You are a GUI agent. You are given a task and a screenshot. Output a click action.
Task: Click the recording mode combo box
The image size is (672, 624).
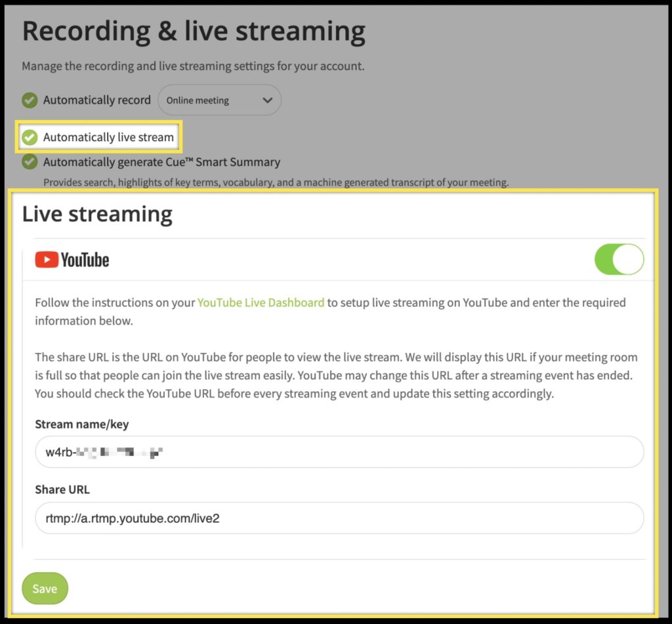tap(219, 100)
